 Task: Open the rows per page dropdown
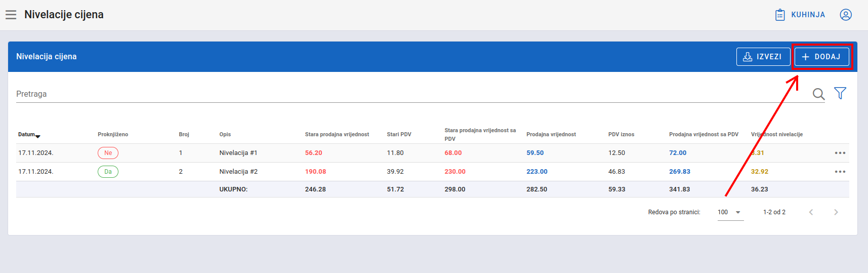click(730, 212)
